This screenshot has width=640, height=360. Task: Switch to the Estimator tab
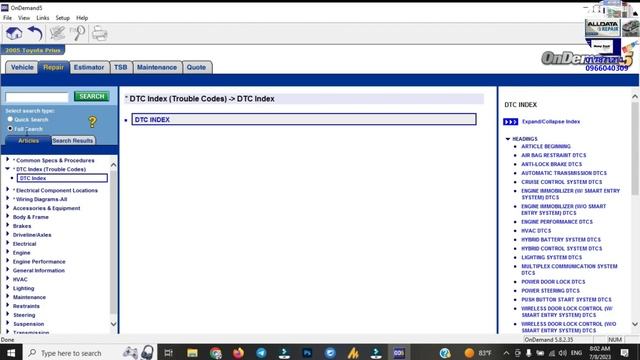89,67
